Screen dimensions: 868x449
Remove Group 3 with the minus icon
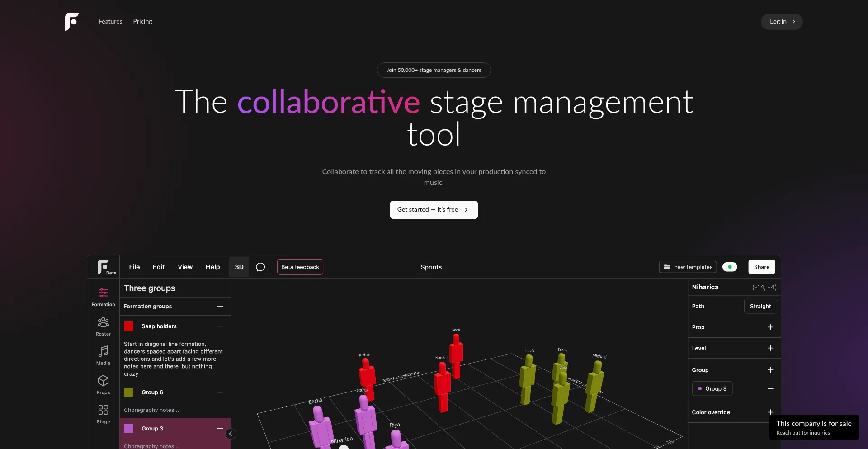(x=770, y=388)
